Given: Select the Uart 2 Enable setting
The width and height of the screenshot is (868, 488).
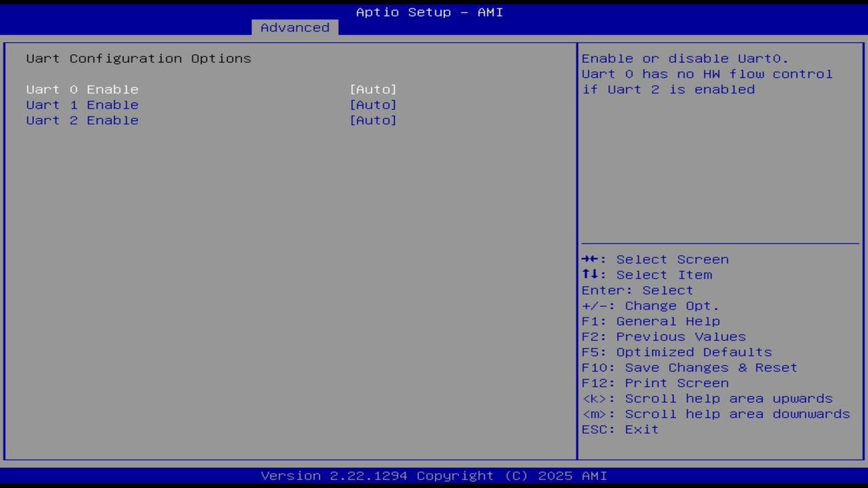Looking at the screenshot, I should tap(82, 120).
